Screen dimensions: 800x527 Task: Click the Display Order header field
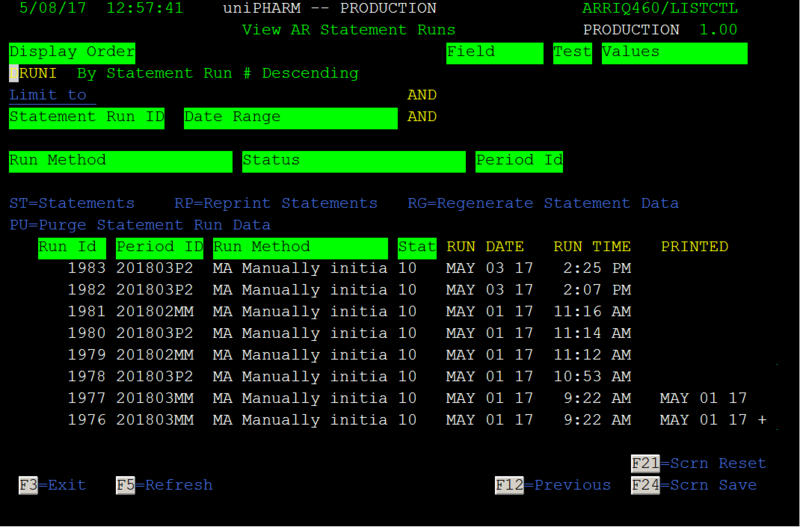(72, 53)
